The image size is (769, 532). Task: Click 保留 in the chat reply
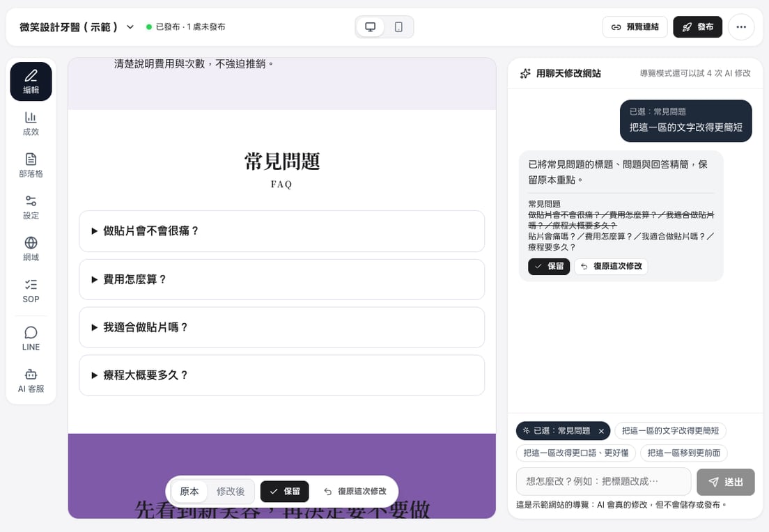[x=549, y=266]
